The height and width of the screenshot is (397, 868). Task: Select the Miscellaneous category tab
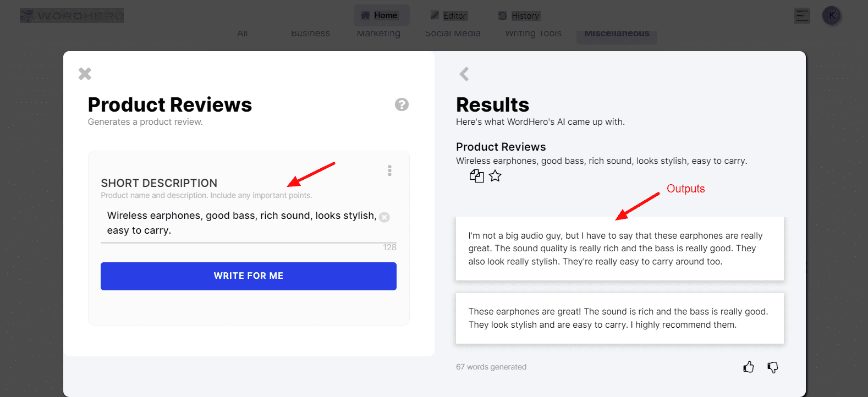tap(617, 34)
